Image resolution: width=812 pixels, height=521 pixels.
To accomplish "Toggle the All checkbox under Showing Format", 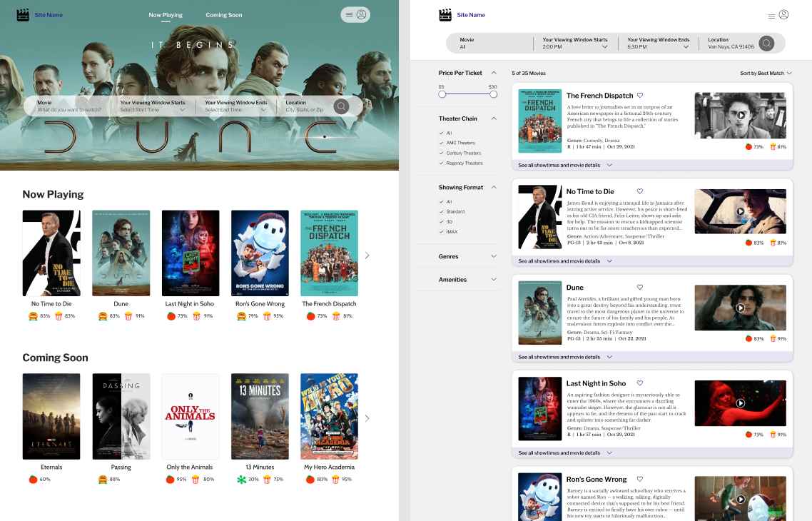I will 441,202.
